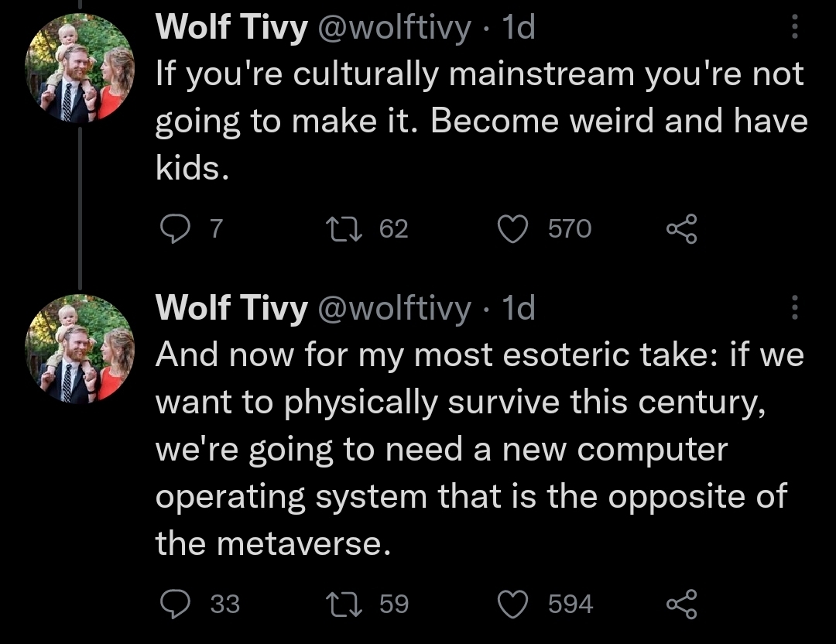The height and width of the screenshot is (644, 836).
Task: Open more options on the first tweet
Action: (x=794, y=29)
